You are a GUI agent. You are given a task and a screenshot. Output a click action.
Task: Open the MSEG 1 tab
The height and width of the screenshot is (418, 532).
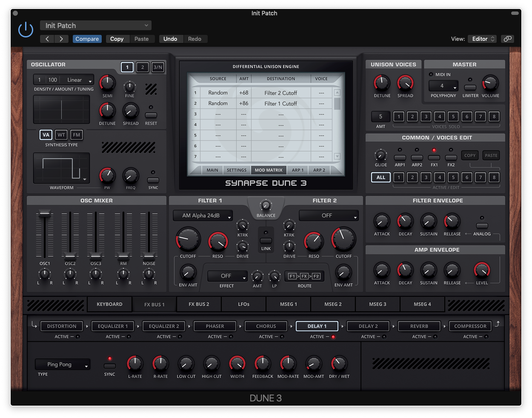[x=288, y=304]
